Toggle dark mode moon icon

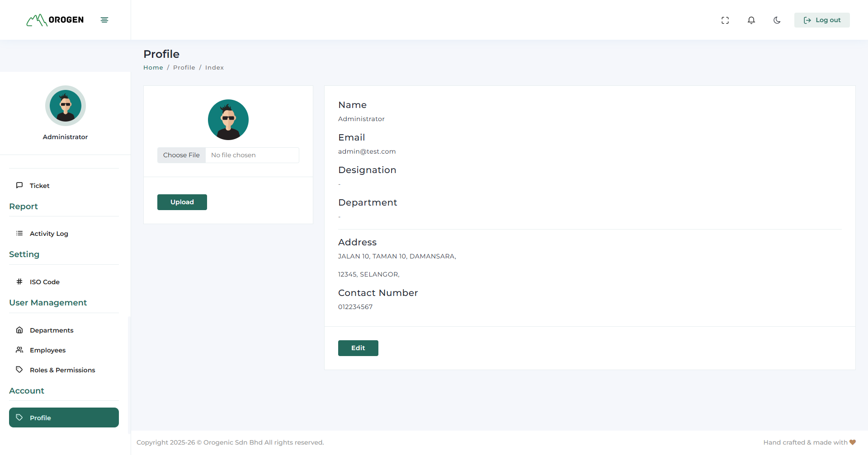point(777,20)
